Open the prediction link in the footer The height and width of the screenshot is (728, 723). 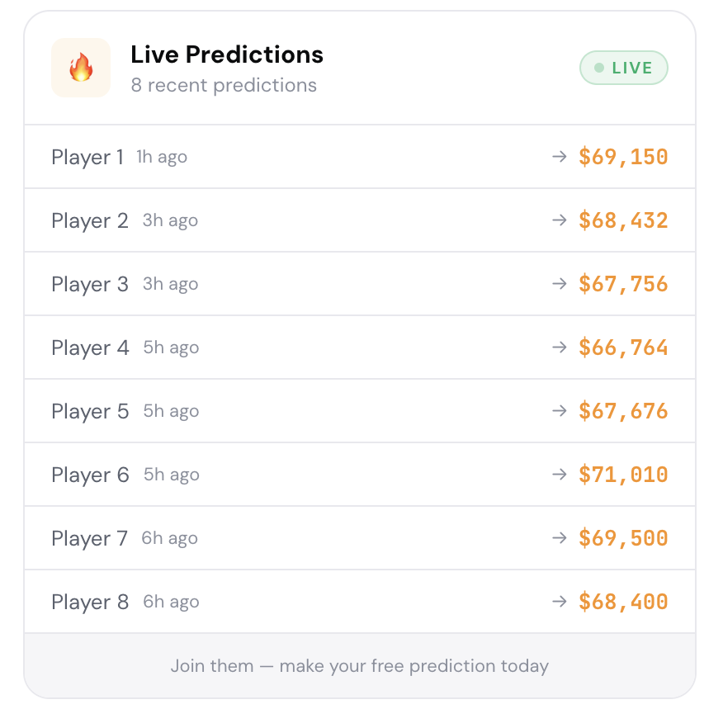point(360,666)
